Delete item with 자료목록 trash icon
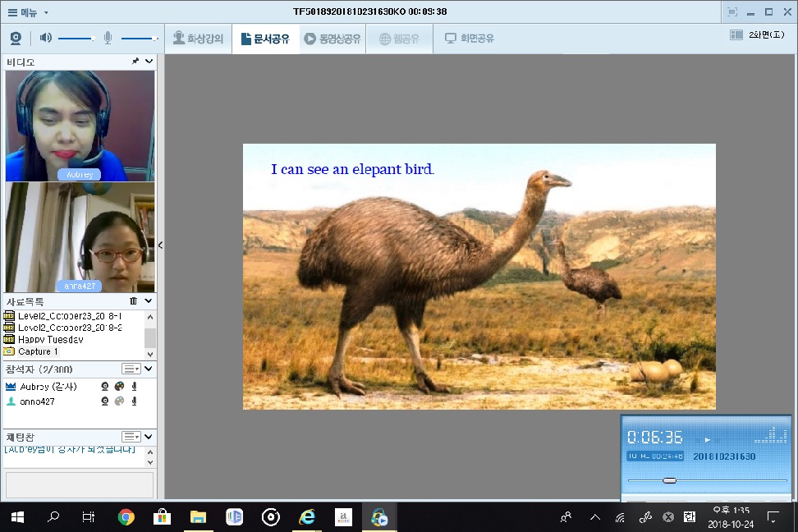This screenshot has width=798, height=532. coord(134,301)
